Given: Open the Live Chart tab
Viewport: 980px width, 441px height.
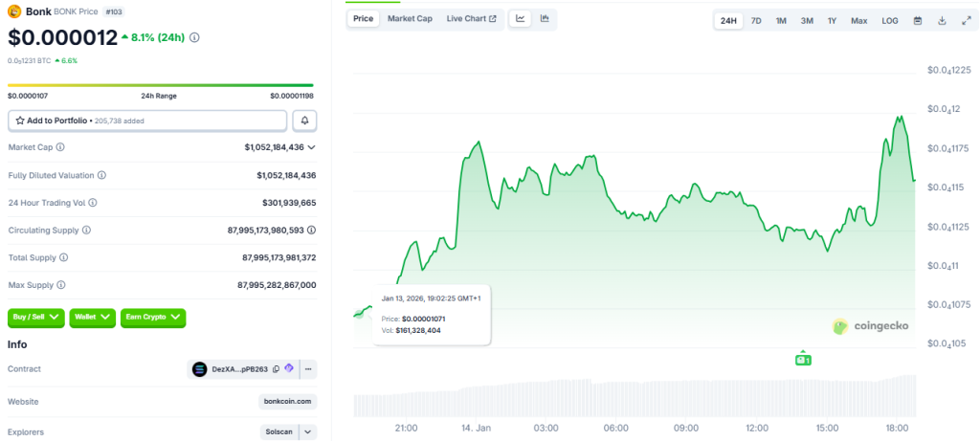Looking at the screenshot, I should coord(471,18).
